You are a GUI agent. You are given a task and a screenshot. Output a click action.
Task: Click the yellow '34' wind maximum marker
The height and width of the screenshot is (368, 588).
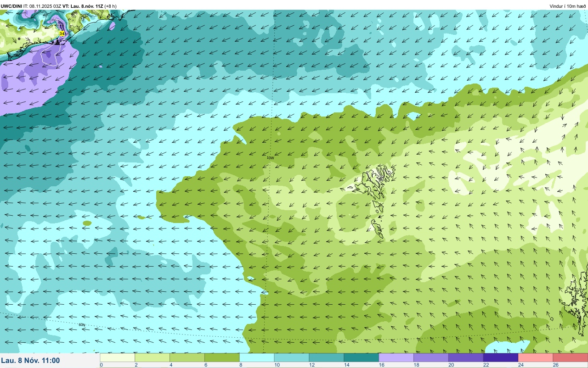pyautogui.click(x=62, y=34)
